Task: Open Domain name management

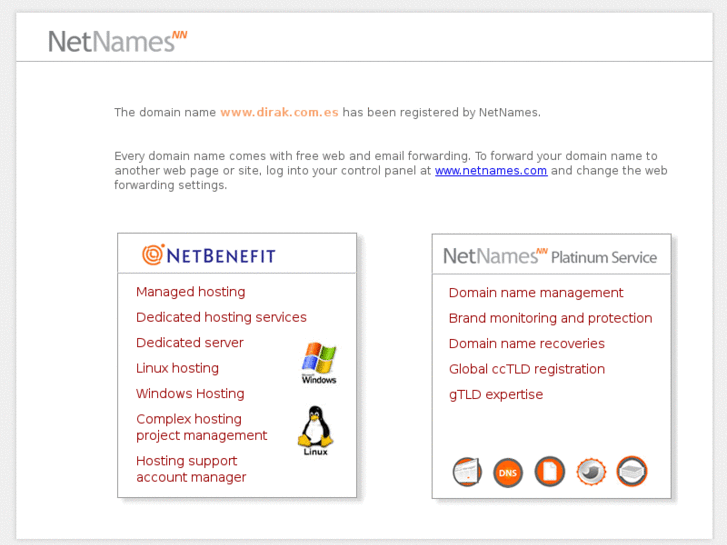Action: point(535,293)
